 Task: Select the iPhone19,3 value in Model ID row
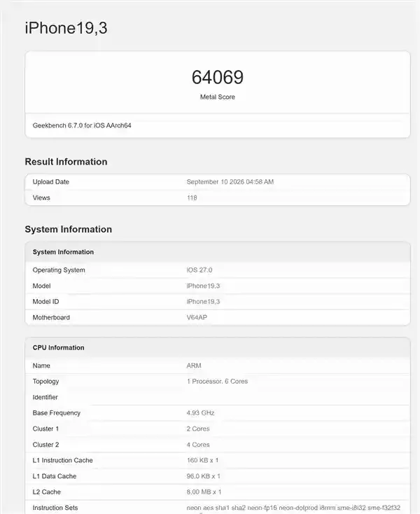[x=203, y=302]
